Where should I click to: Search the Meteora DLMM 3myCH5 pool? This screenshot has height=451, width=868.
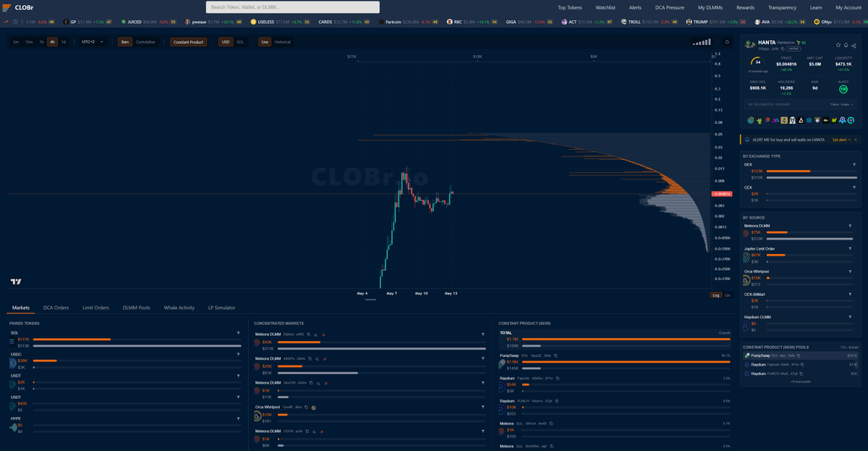318,383
